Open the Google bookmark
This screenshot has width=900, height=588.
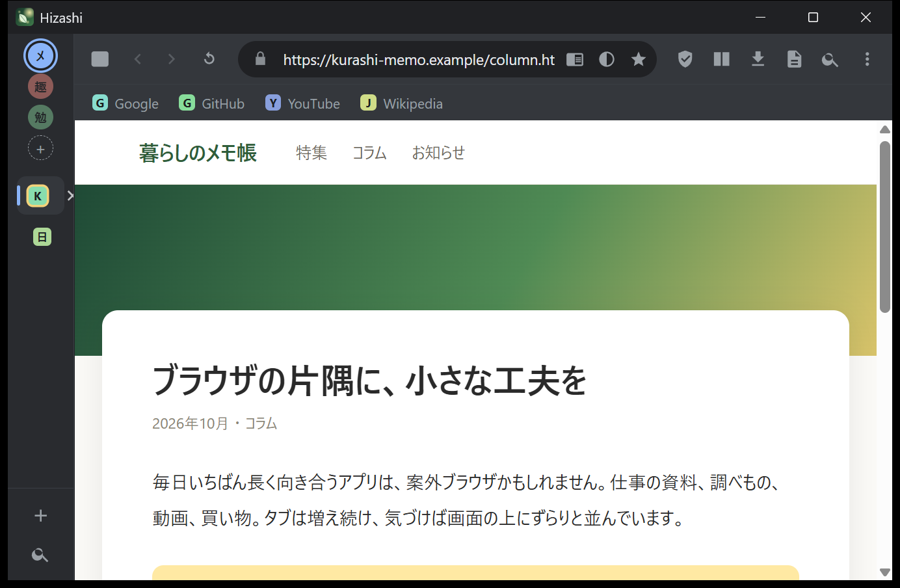[126, 103]
